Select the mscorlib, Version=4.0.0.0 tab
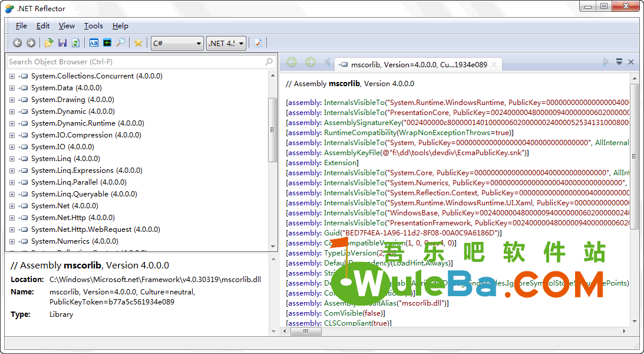This screenshot has width=644, height=354. (x=418, y=64)
